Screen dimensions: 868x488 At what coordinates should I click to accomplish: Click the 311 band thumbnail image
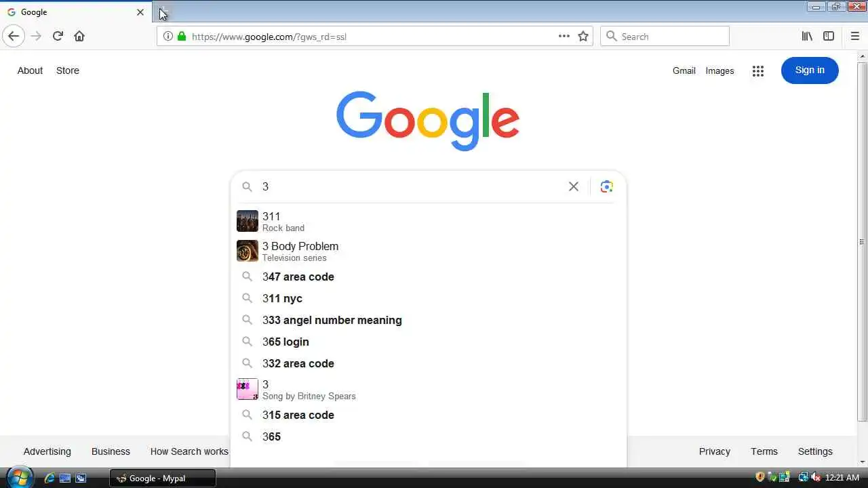tap(248, 221)
